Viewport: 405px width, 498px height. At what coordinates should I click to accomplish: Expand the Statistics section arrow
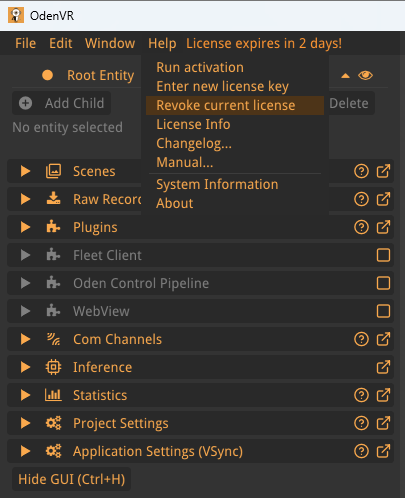[25, 395]
